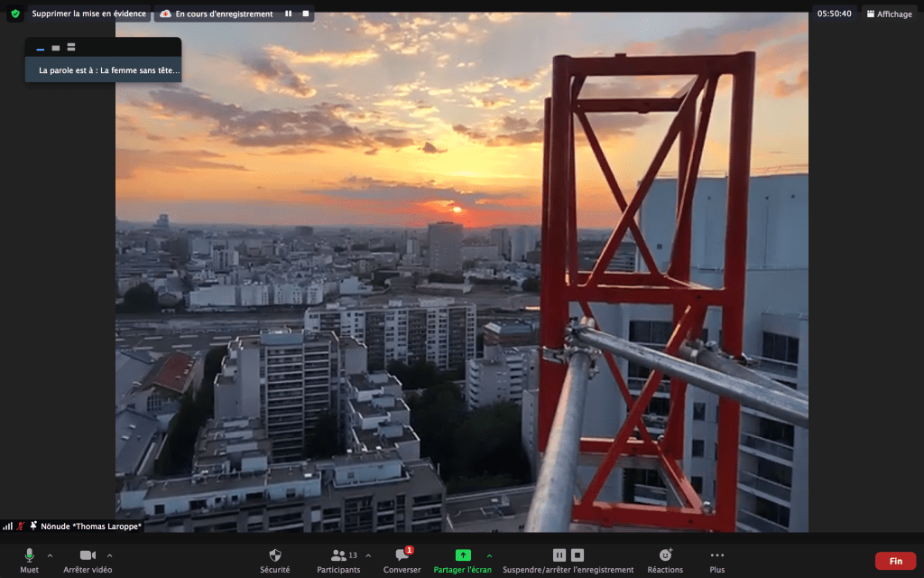Viewport: 924px width, 578px height.
Task: Click the green encryption shield icon
Action: tap(14, 14)
